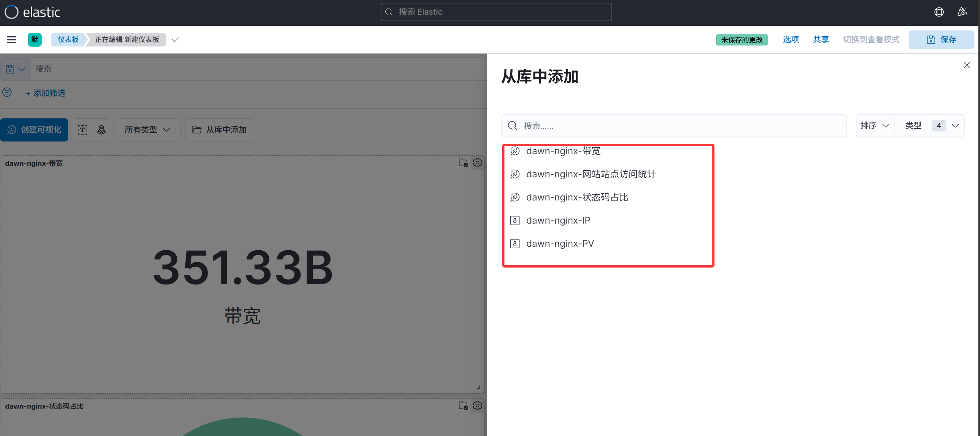Open the 选项 menu
This screenshot has height=436, width=980.
[791, 40]
